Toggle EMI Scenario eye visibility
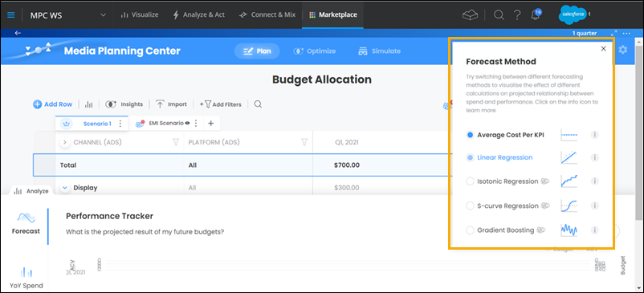644x293 pixels. (187, 123)
